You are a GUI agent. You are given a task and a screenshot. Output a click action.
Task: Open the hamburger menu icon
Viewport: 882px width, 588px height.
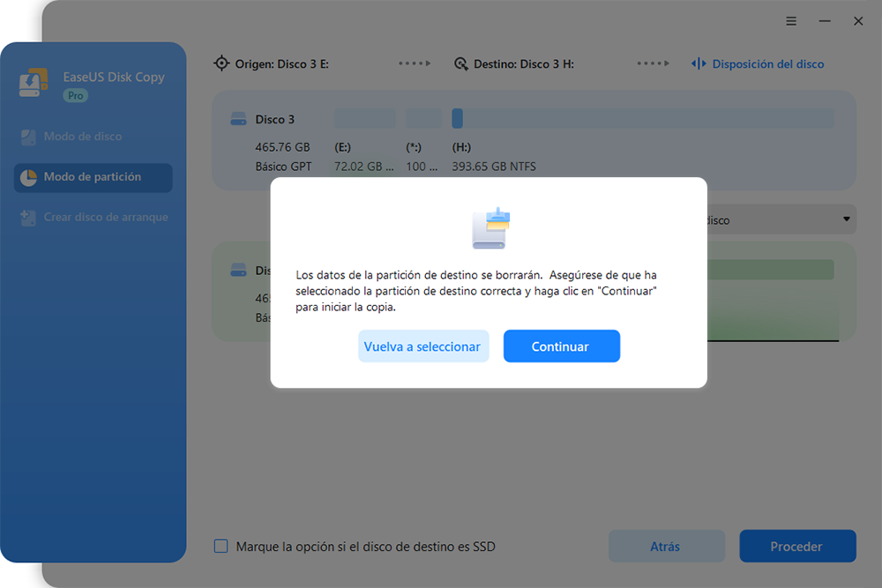(791, 21)
